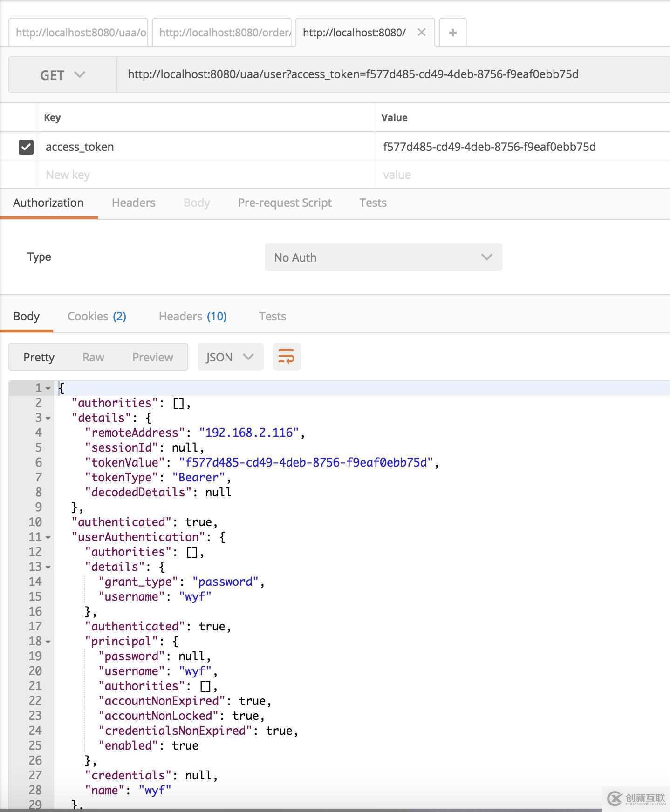Click the New key input field
The image size is (670, 812).
coord(205,175)
